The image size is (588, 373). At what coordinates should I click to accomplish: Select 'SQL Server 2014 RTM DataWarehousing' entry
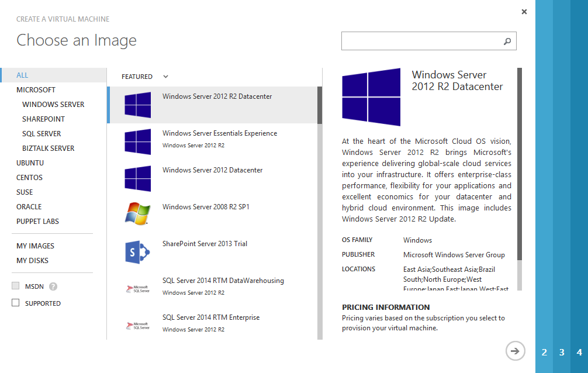212,289
